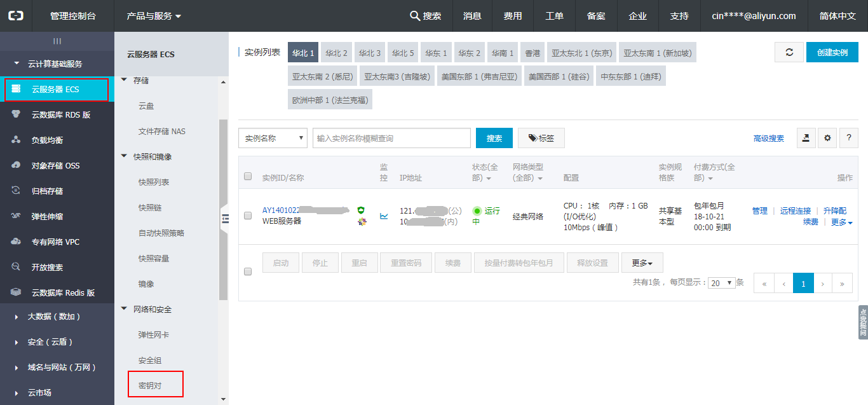This screenshot has height=405, width=868.
Task: Open the column settings gear
Action: coord(827,138)
